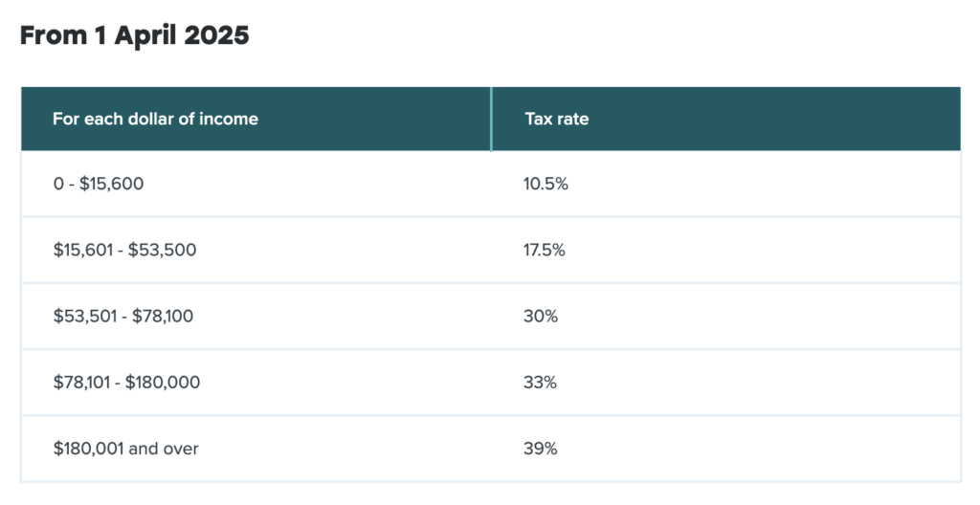Click the 33% tax rate value
The height and width of the screenshot is (505, 980).
[x=541, y=382]
